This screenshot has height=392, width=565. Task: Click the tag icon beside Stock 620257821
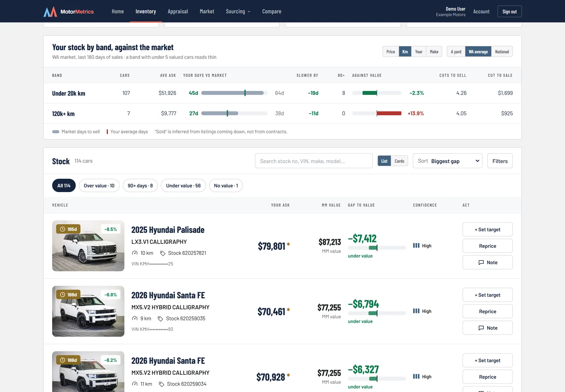click(163, 253)
